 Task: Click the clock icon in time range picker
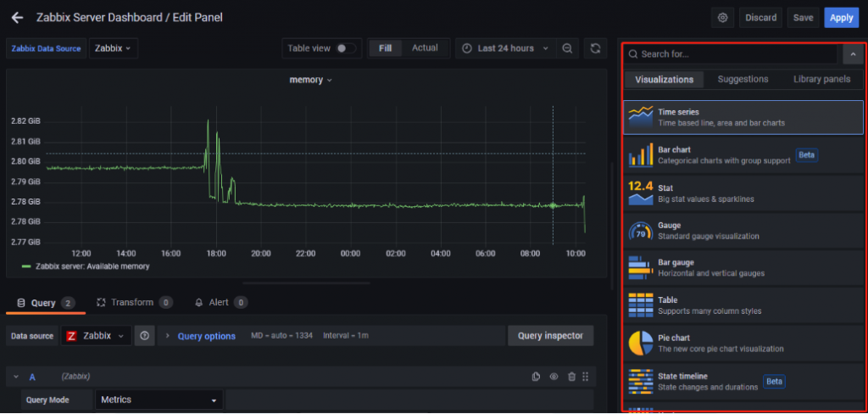[467, 48]
